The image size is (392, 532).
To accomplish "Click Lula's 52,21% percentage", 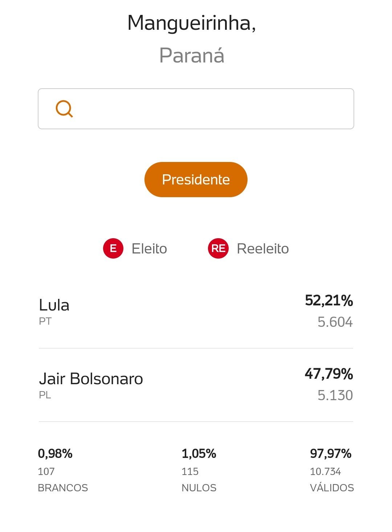I will (329, 300).
